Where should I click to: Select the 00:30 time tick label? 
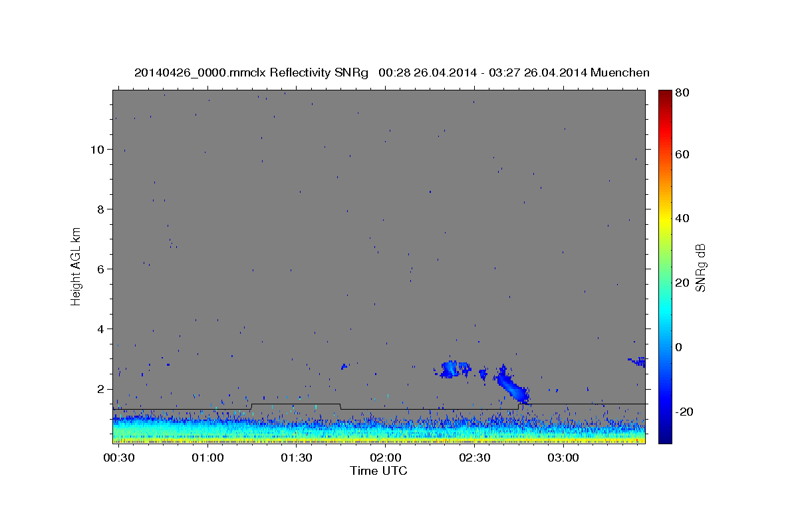click(118, 458)
